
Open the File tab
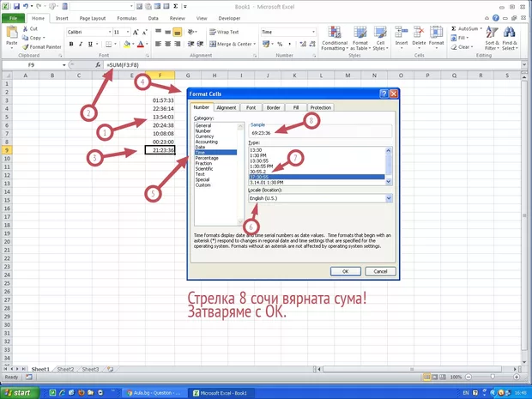point(13,18)
